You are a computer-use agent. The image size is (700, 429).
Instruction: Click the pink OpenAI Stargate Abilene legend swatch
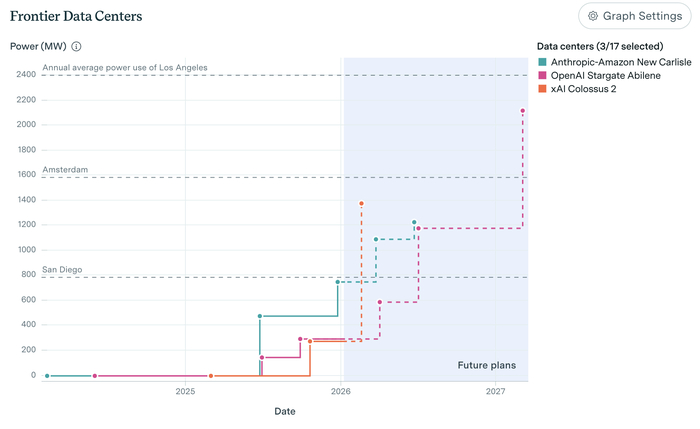point(542,76)
